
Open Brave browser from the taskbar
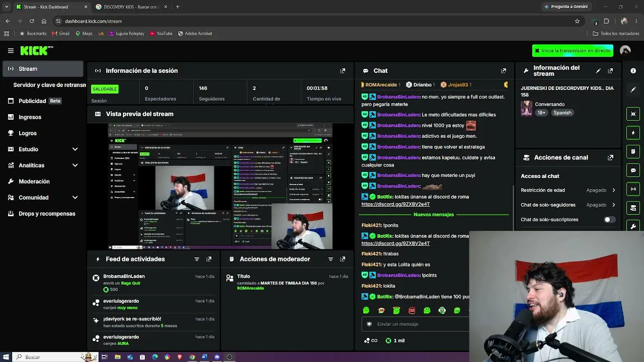[x=180, y=357]
